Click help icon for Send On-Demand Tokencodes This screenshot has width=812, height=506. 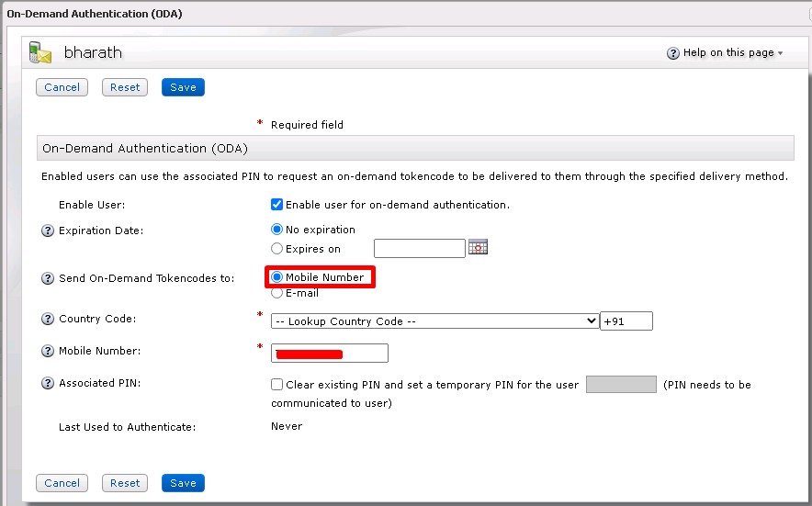tap(48, 278)
